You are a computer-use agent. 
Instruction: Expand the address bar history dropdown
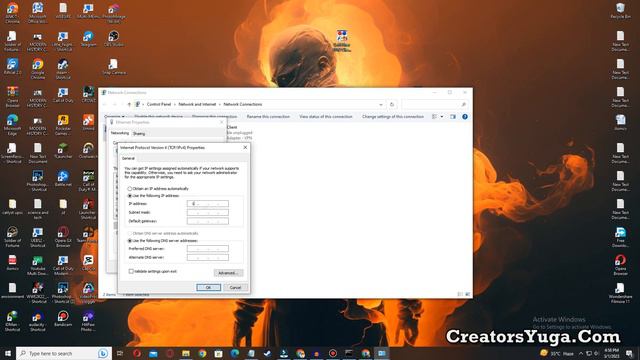pyautogui.click(x=380, y=104)
